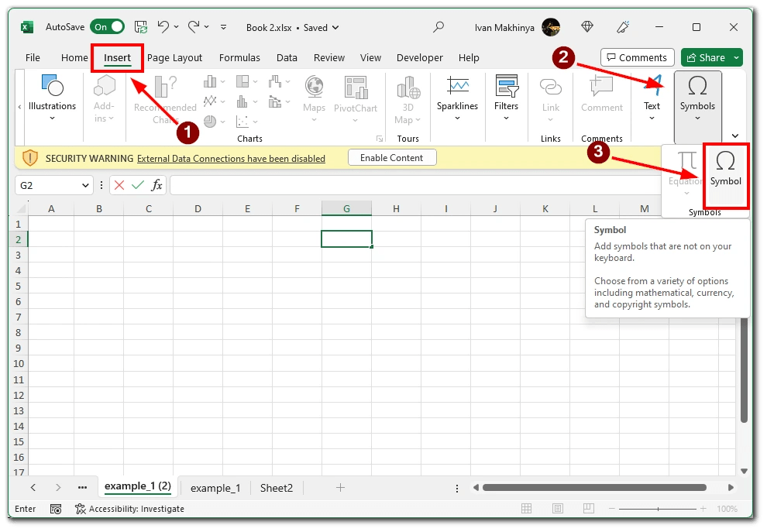Select the Sheet2 tab
Screen dimensions: 767x532
coord(277,487)
